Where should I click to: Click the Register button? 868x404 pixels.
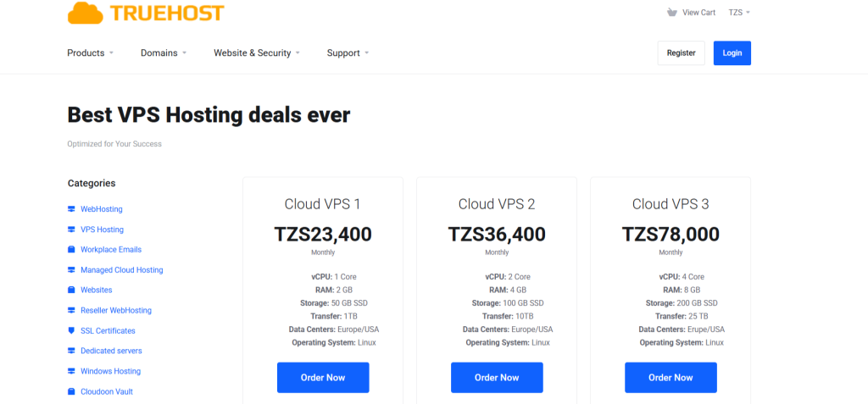coord(681,53)
